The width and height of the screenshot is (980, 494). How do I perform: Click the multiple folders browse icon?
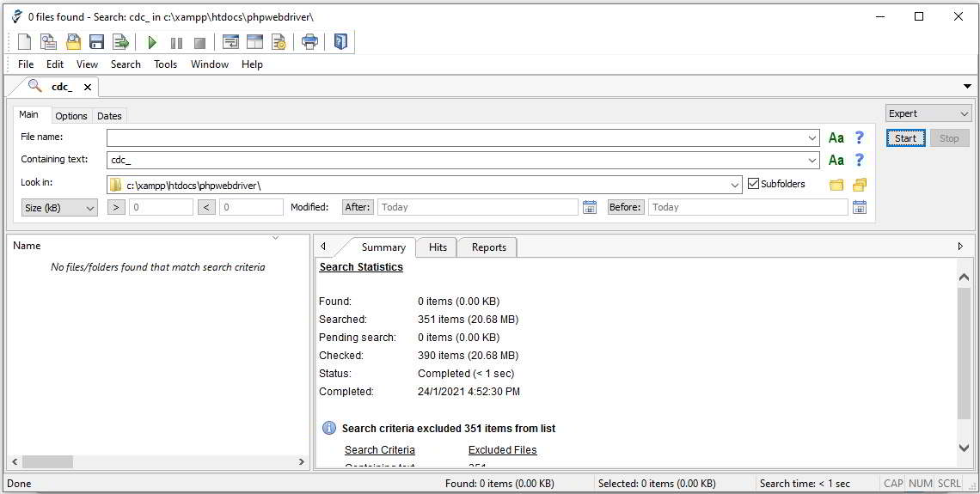pyautogui.click(x=860, y=185)
